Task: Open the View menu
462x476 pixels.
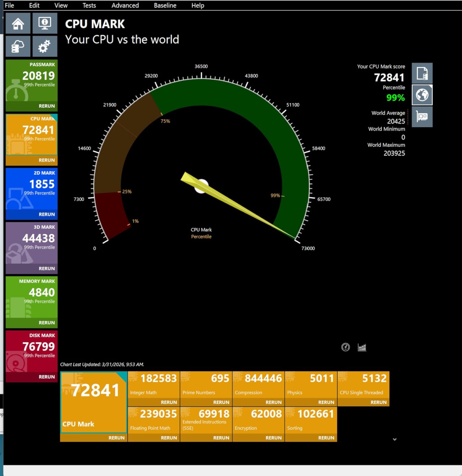Action: [x=61, y=5]
